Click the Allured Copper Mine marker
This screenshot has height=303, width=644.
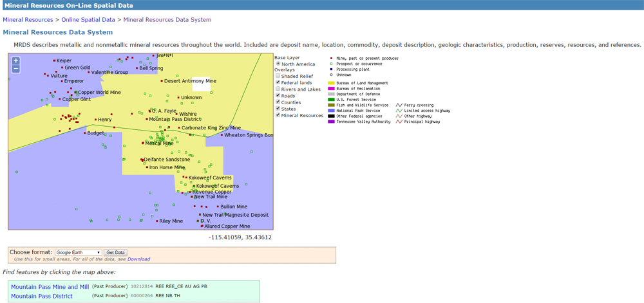tap(202, 226)
